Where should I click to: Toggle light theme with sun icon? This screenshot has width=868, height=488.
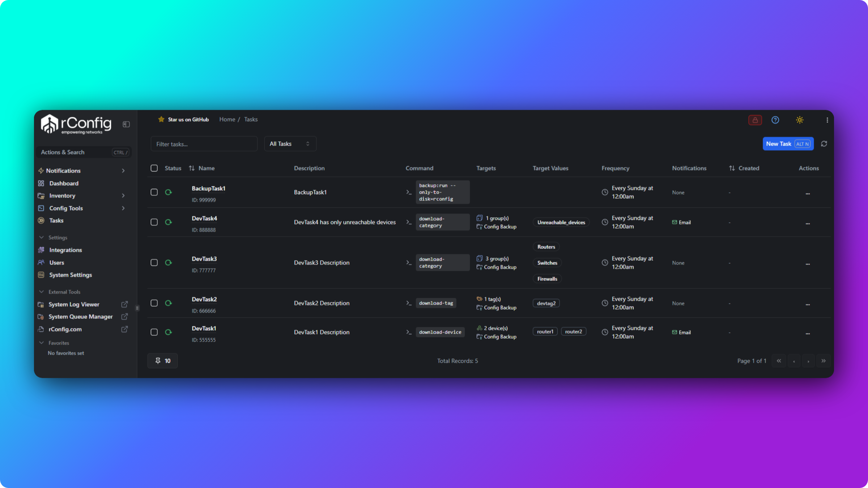[x=800, y=120]
